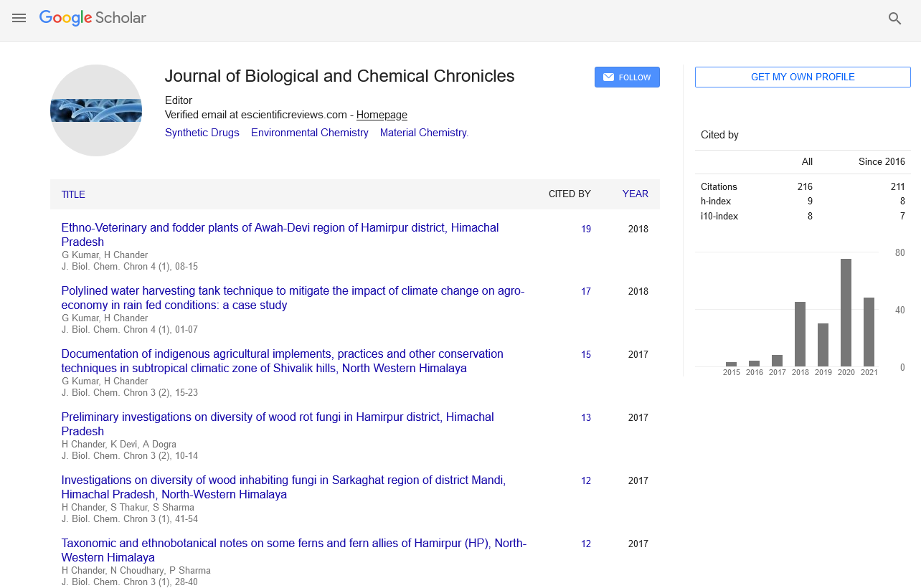Viewport: 921px width, 588px height.
Task: Click the Google Scholar logo
Action: [x=93, y=18]
